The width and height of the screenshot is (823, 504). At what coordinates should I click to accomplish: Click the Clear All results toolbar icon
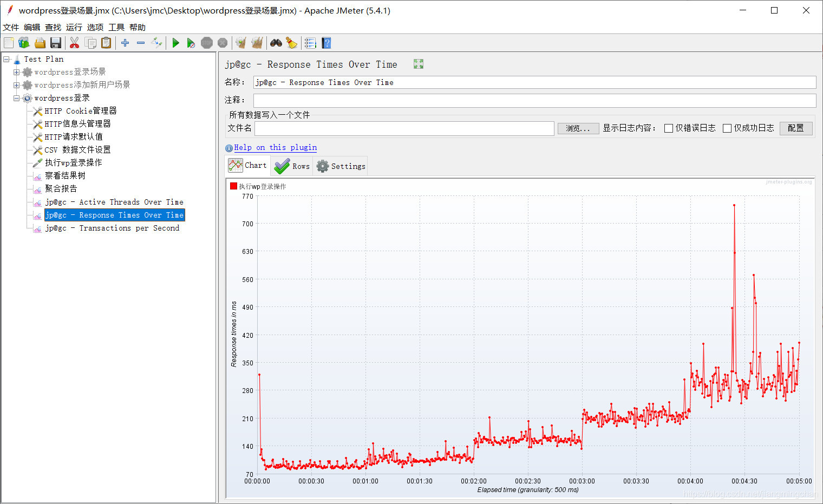click(x=257, y=43)
